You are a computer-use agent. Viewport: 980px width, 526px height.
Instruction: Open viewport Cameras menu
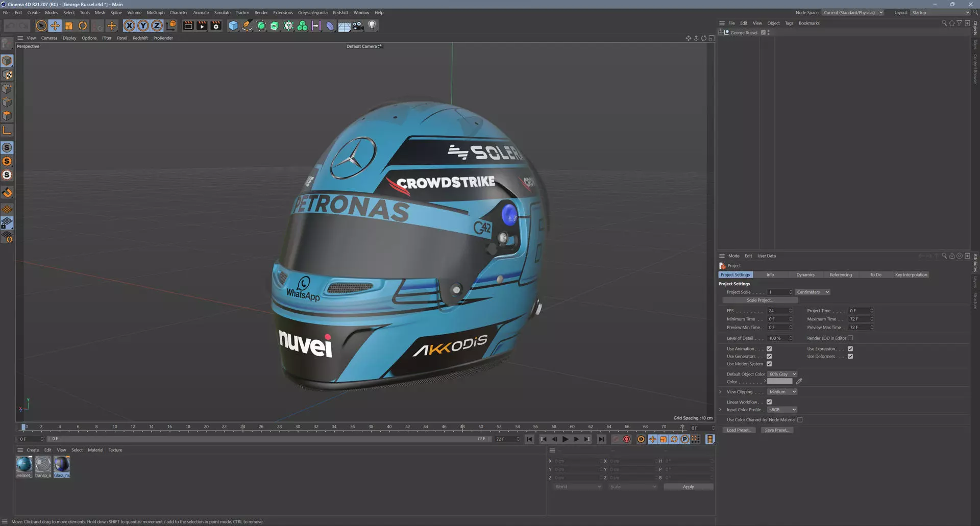(49, 38)
